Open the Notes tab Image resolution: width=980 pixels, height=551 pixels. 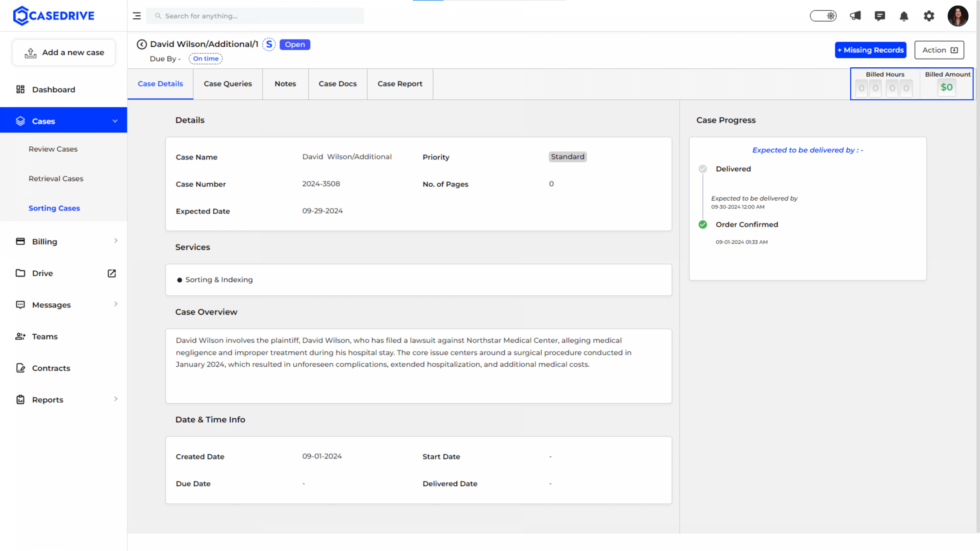click(285, 84)
